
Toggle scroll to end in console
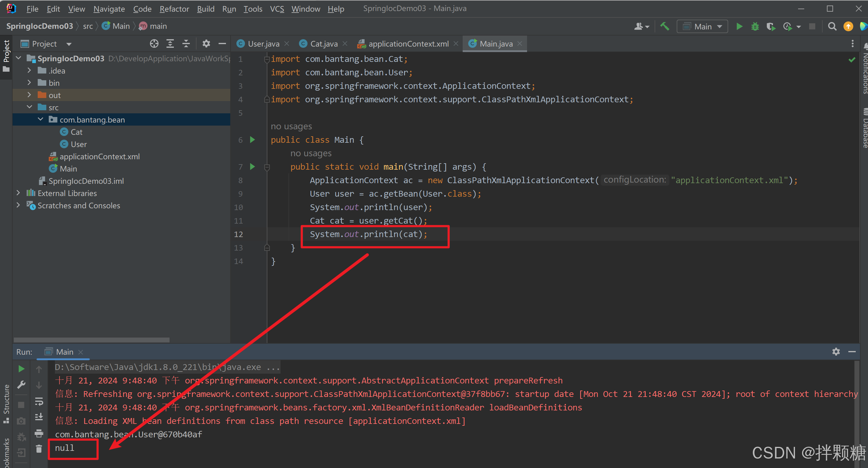39,417
